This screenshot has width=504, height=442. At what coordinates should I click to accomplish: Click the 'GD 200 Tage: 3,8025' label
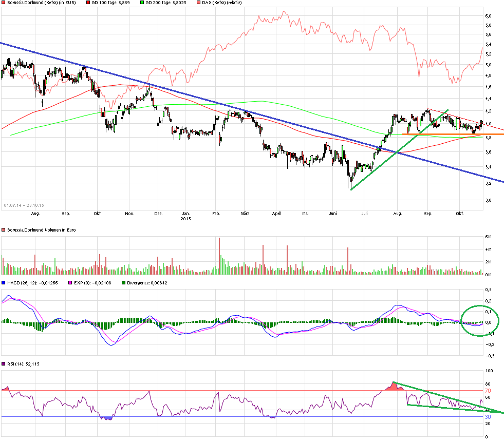point(166,3)
